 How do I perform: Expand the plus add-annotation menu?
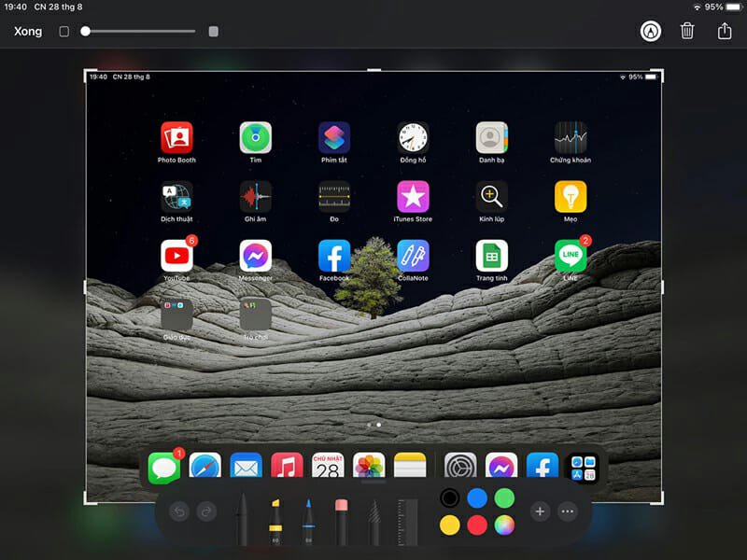pos(540,511)
